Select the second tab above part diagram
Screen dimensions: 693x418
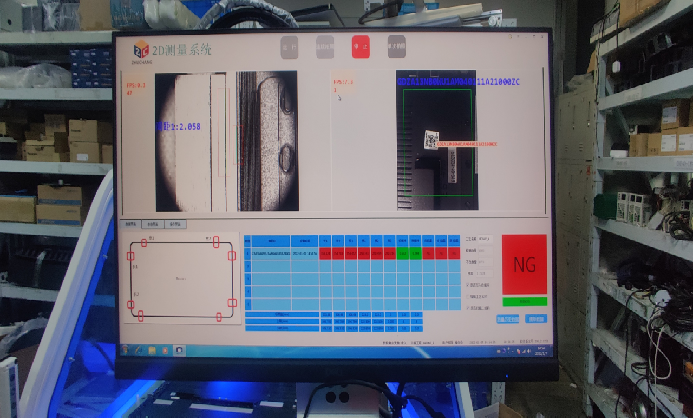coord(152,226)
